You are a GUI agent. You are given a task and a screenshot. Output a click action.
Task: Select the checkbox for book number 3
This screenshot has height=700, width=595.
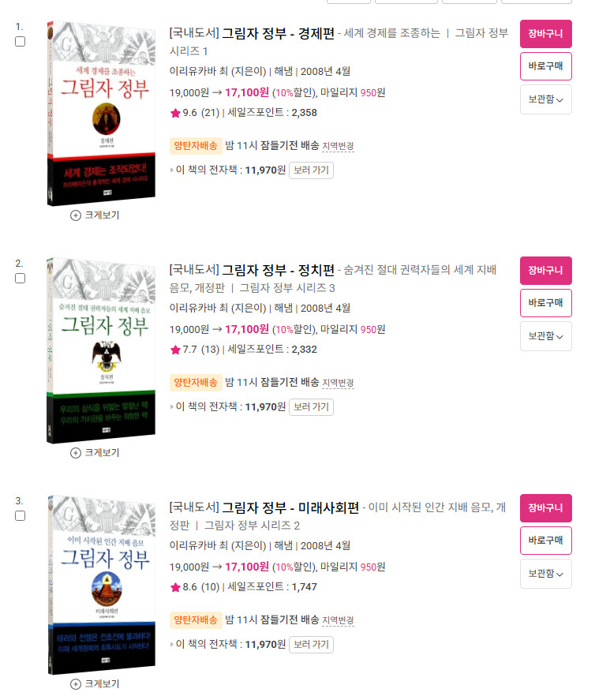(20, 515)
